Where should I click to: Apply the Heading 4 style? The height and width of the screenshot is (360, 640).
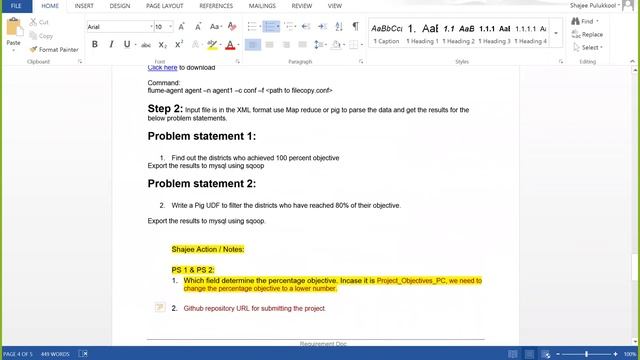point(530,33)
